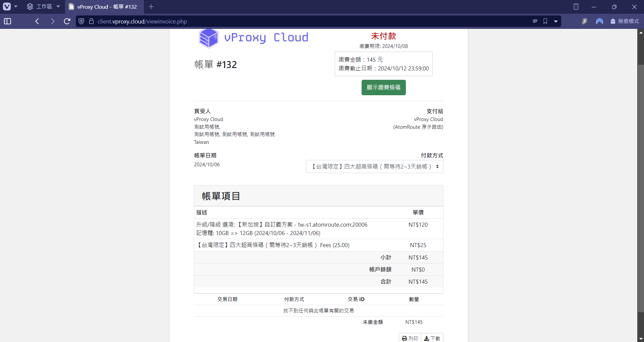Toggle the side panel icon
The height and width of the screenshot is (342, 644).
tap(7, 21)
